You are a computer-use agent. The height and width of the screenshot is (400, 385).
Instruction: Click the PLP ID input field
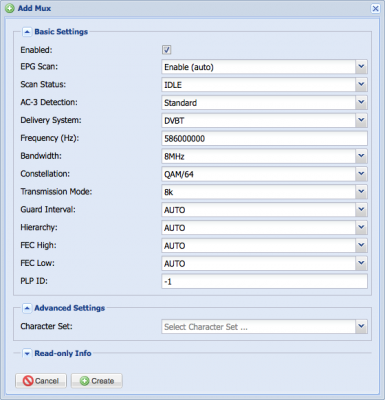coord(264,281)
